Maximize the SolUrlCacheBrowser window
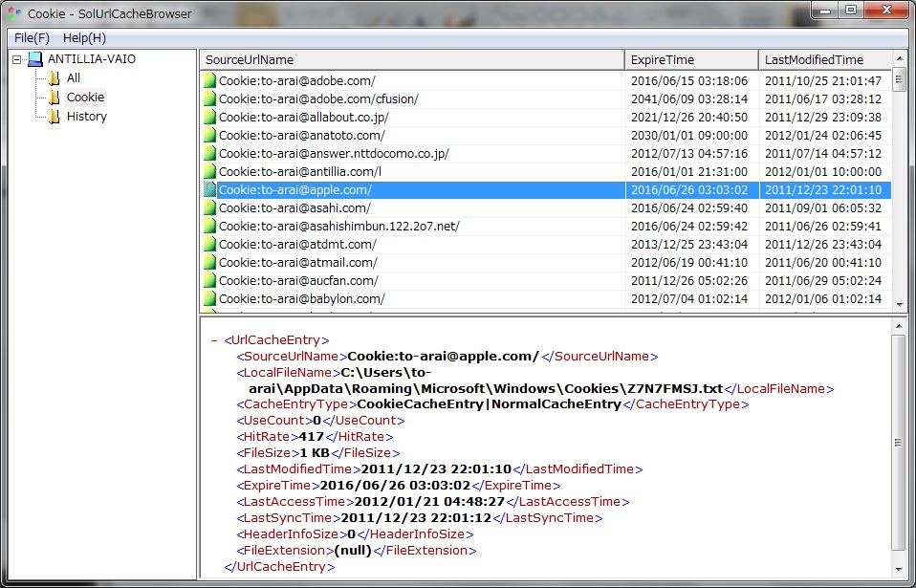 tap(851, 10)
